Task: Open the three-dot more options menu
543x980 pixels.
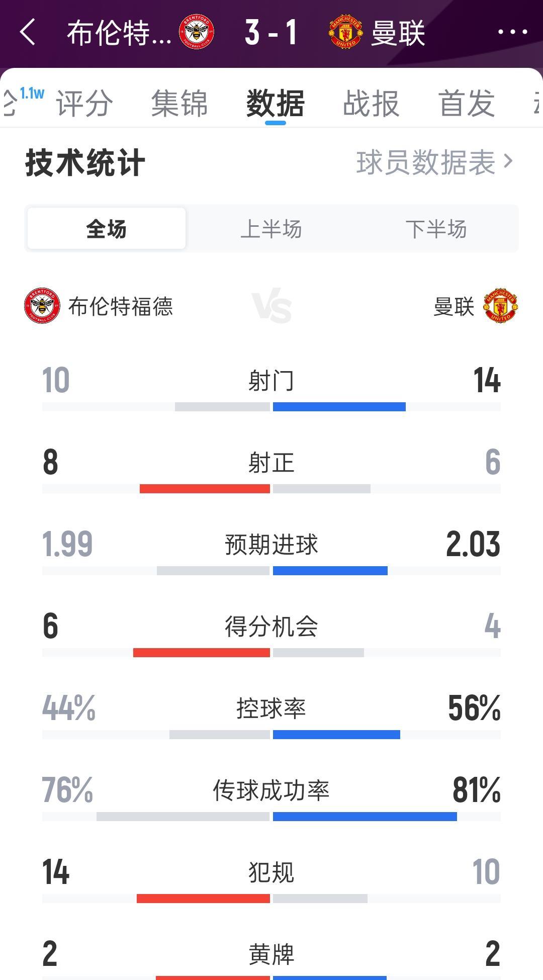Action: 512,32
